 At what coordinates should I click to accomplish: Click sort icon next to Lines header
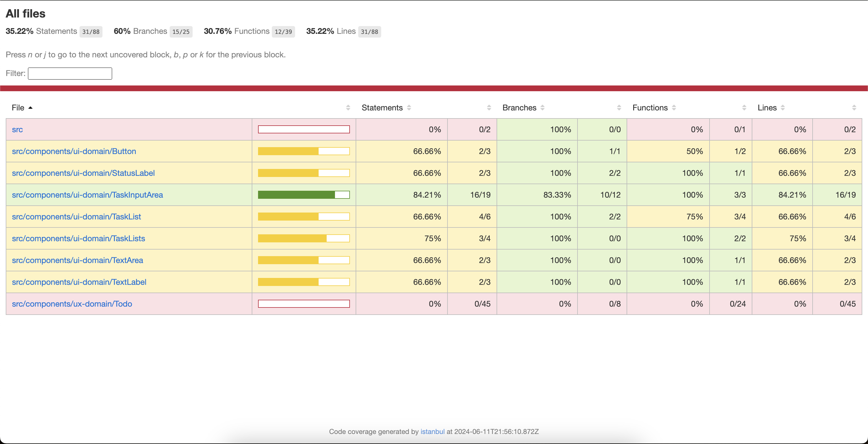783,108
